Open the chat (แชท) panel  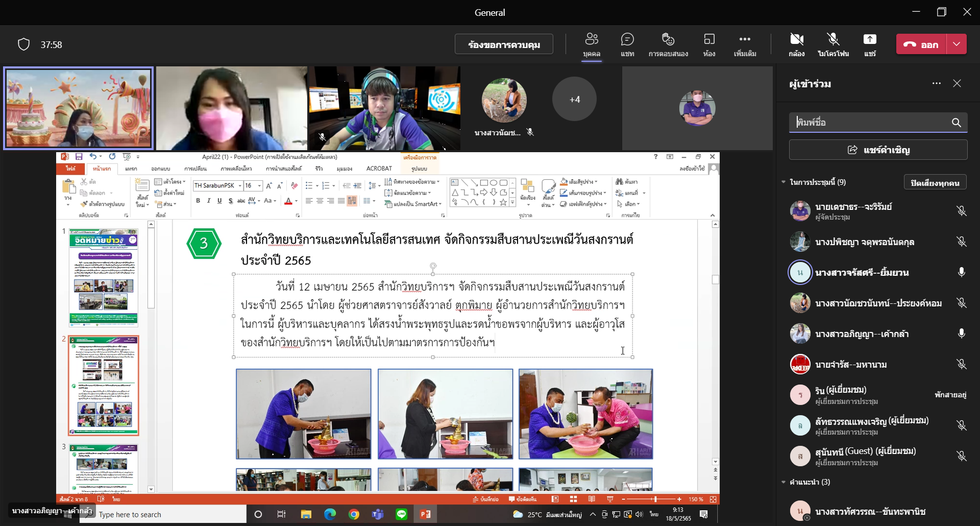click(627, 44)
